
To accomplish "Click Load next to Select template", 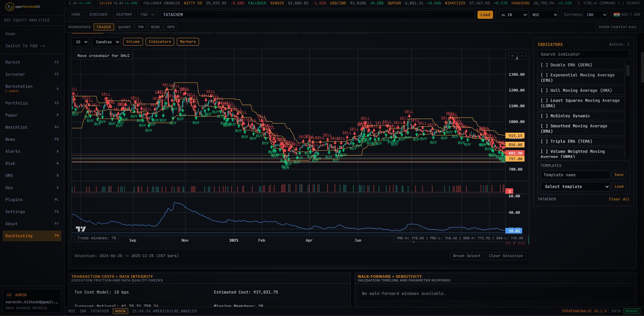I will click(618, 187).
